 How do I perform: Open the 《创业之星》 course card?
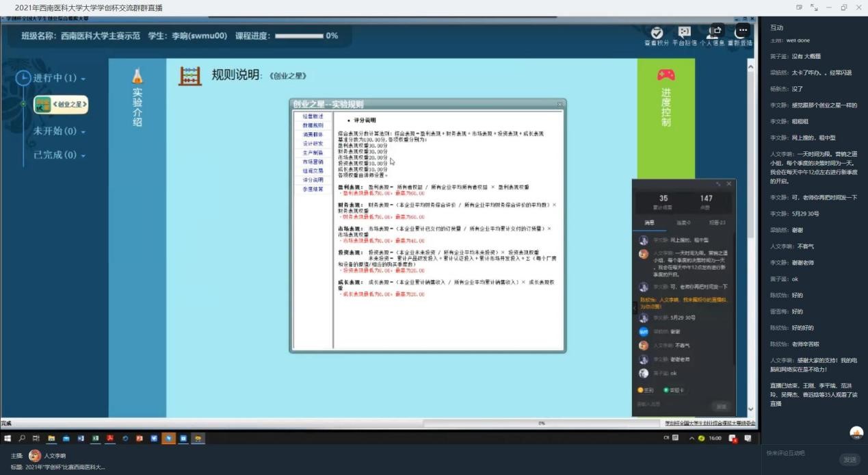pos(61,105)
